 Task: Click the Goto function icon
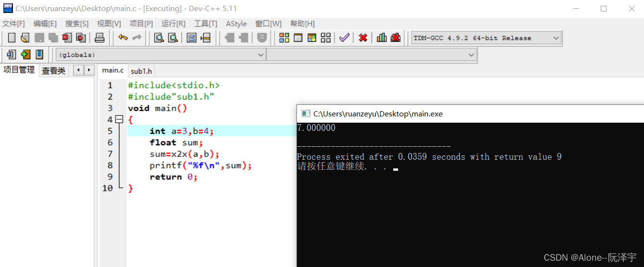192,38
